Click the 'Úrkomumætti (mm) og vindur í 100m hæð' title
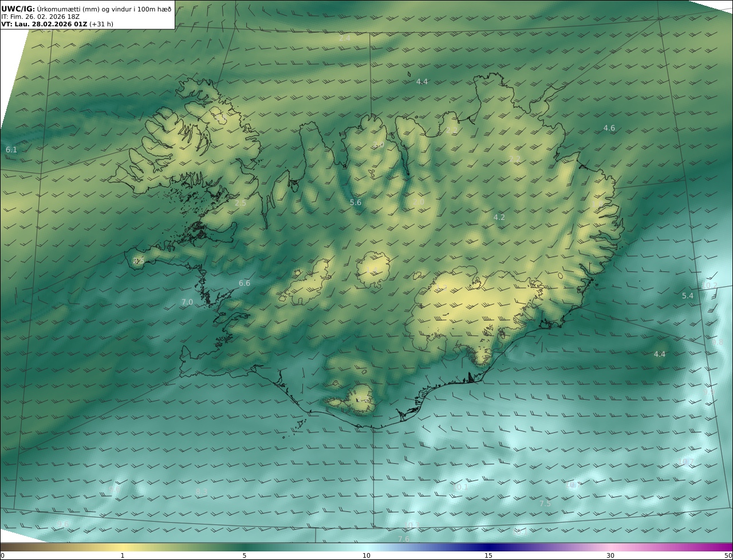This screenshot has height=560, width=733. [x=104, y=9]
